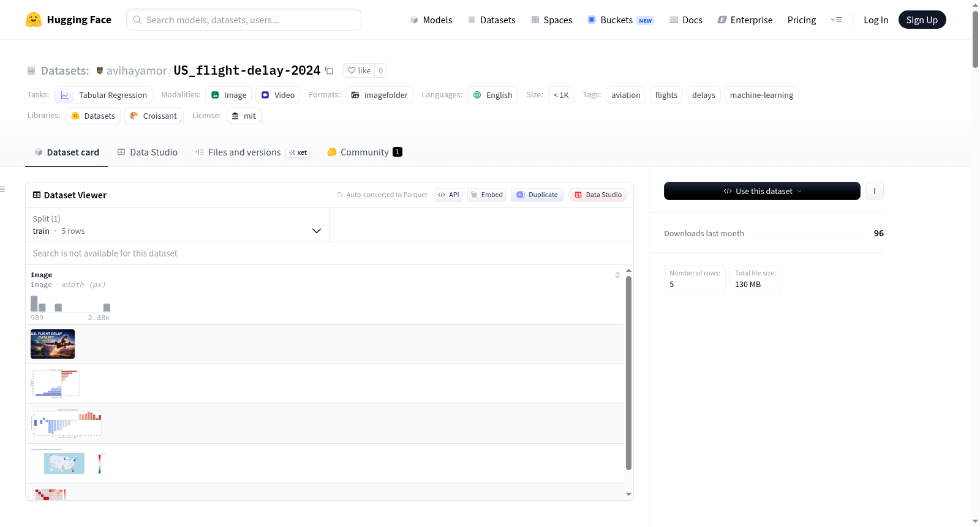Open the Pricing page link
This screenshot has height=527, width=980.
point(802,20)
